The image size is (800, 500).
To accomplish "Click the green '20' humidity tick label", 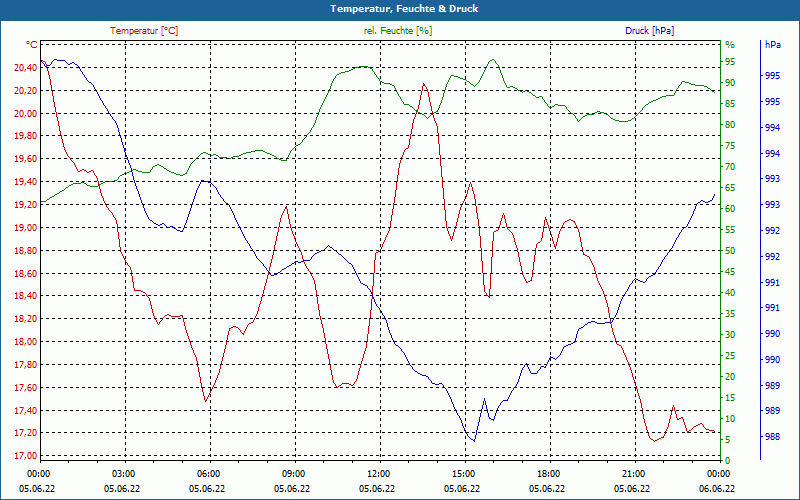I will [730, 377].
